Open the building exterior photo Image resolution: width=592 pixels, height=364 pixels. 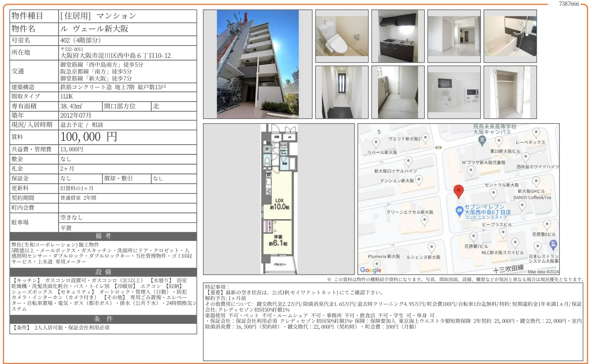coord(257,64)
